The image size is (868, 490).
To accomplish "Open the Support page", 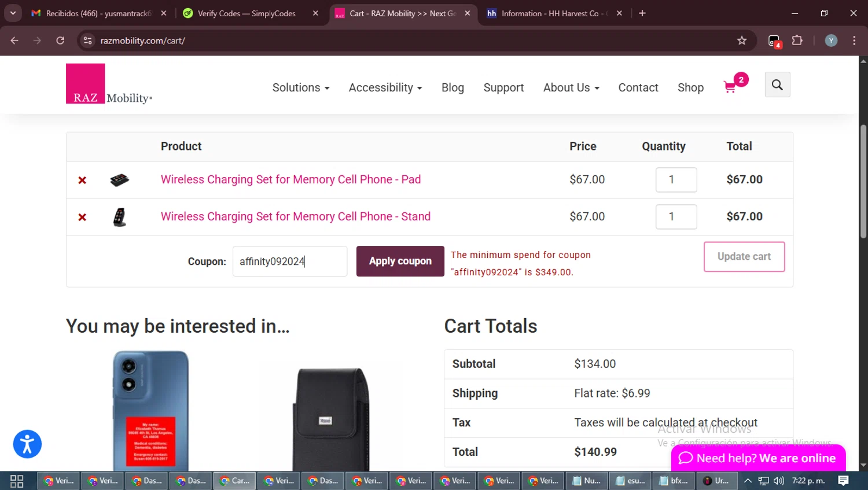I will 503,87.
